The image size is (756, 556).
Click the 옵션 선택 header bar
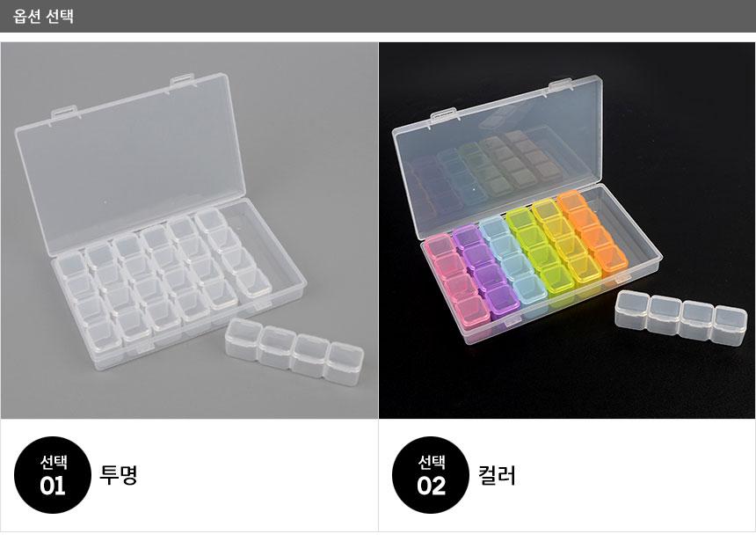378,16
